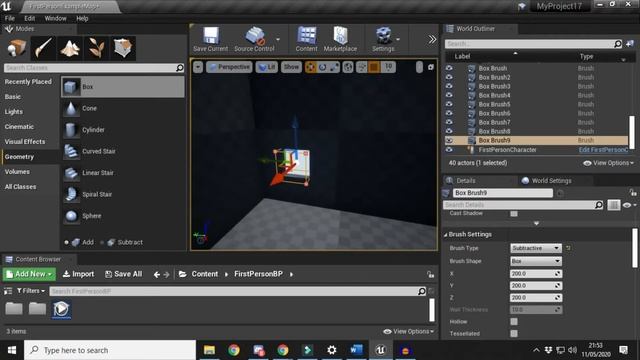Select the Lights category
This screenshot has width=640, height=360.
click(14, 112)
